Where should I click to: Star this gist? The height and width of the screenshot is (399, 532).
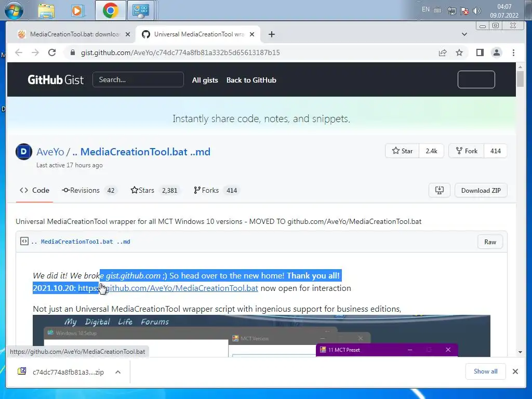point(403,151)
